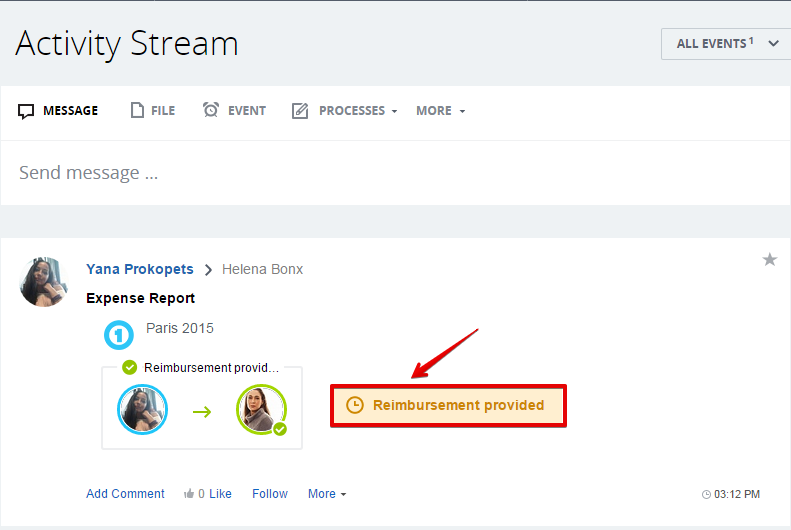Click into the Send message field
Screen dimensions: 791x530
pyautogui.click(x=396, y=172)
